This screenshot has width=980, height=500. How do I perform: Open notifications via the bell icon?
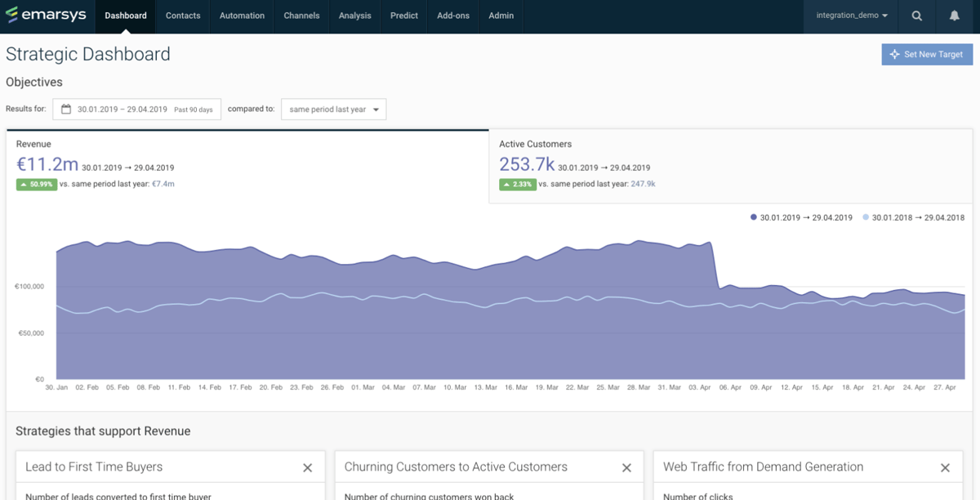pyautogui.click(x=954, y=16)
